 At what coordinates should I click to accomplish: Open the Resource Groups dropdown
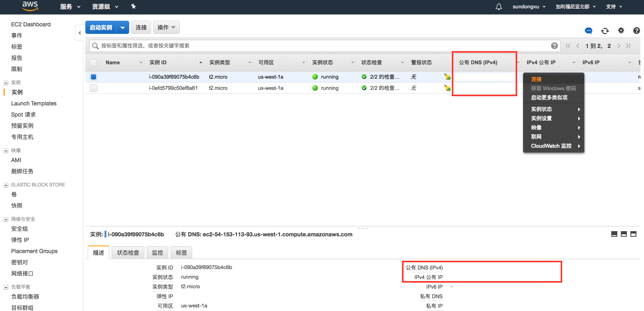(105, 7)
